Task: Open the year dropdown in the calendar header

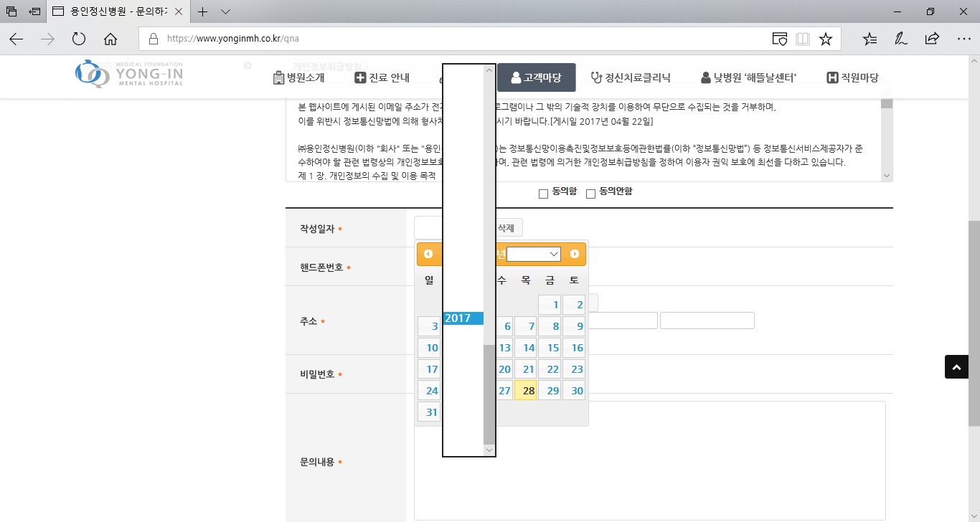Action: pyautogui.click(x=534, y=254)
